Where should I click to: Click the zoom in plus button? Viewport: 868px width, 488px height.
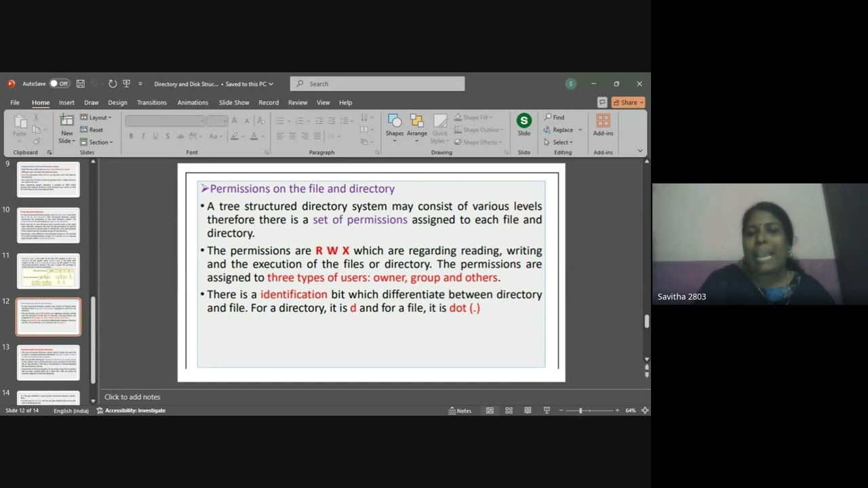pyautogui.click(x=617, y=411)
